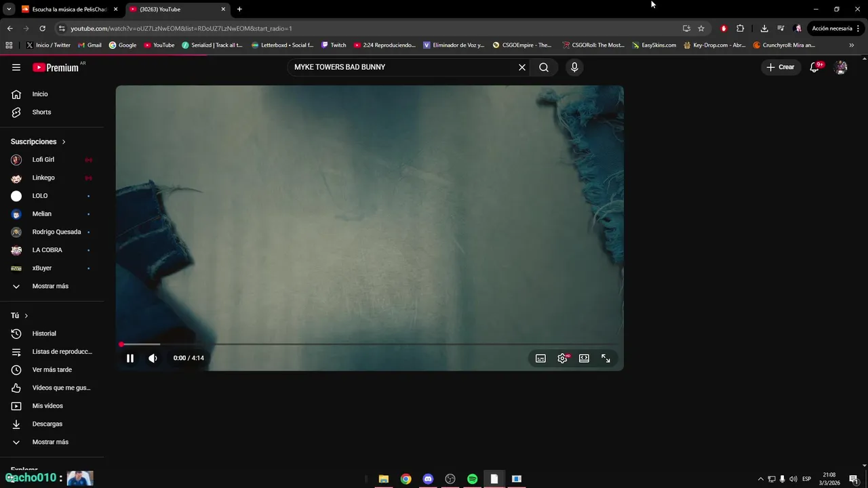Click the Crear button

click(781, 67)
